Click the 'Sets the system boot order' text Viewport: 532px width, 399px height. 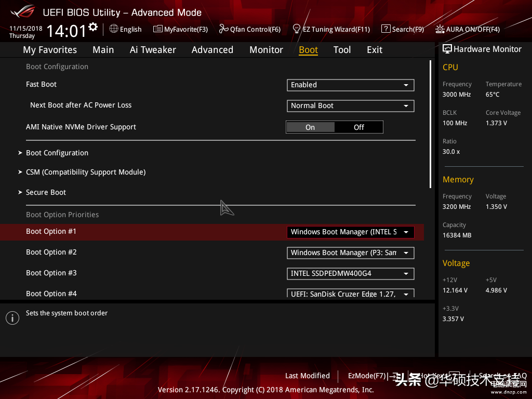click(66, 313)
